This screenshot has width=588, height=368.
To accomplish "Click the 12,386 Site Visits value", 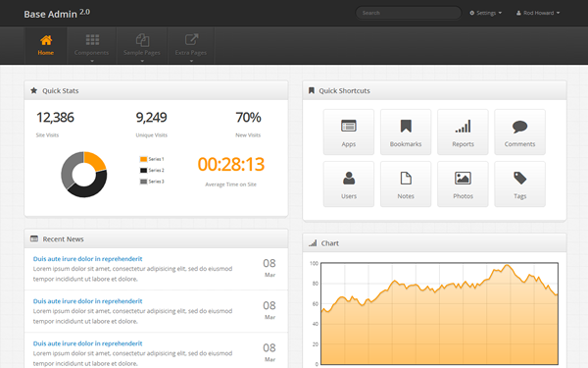I will pyautogui.click(x=55, y=118).
